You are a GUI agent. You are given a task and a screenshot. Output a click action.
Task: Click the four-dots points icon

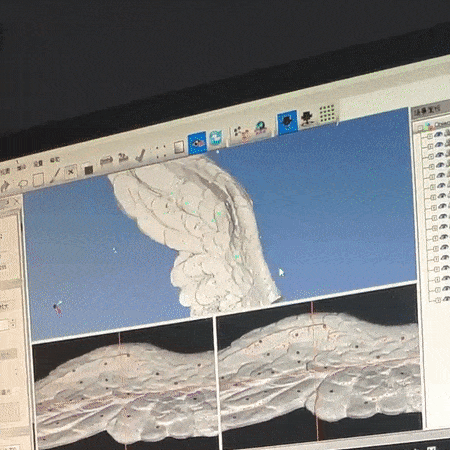pyautogui.click(x=160, y=152)
